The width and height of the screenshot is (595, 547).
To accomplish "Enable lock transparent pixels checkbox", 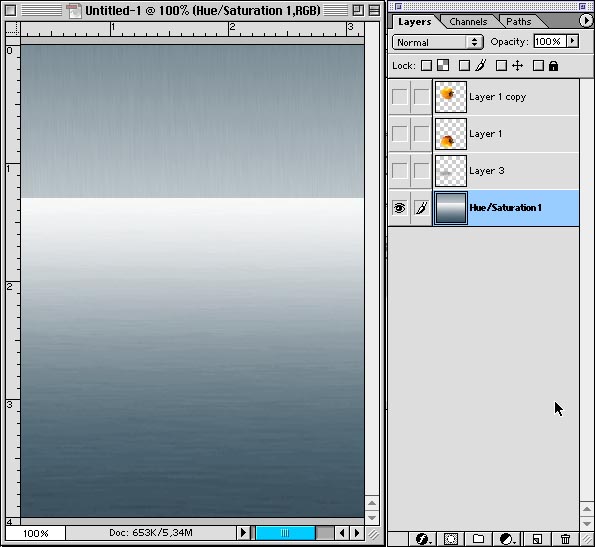I will [427, 66].
